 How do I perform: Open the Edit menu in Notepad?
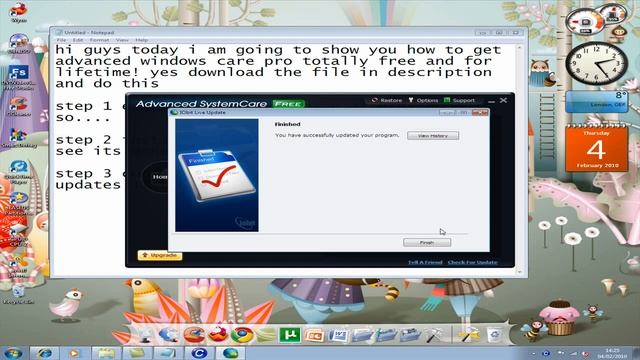(78, 40)
